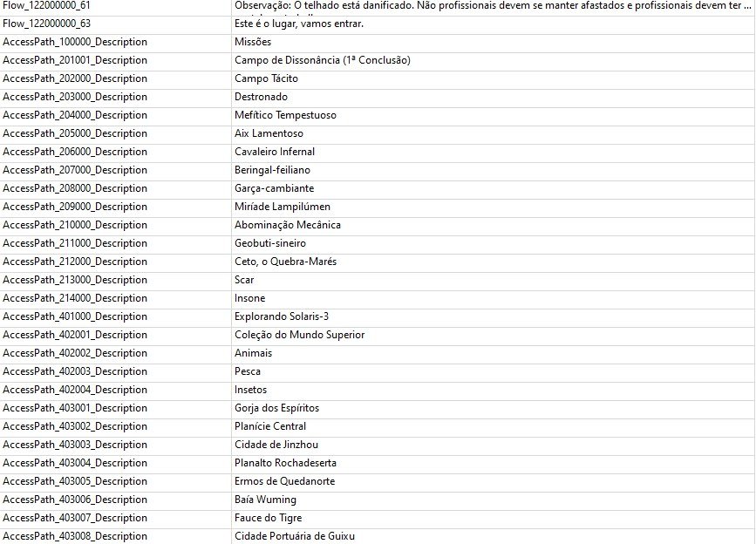The height and width of the screenshot is (544, 756).
Task: Click the 'Insone' value cell
Action: coord(493,299)
